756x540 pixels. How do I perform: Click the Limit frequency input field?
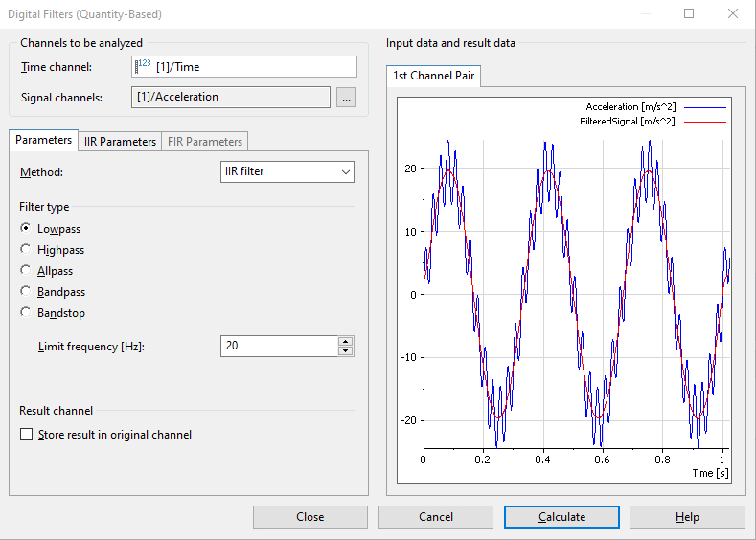pos(278,346)
